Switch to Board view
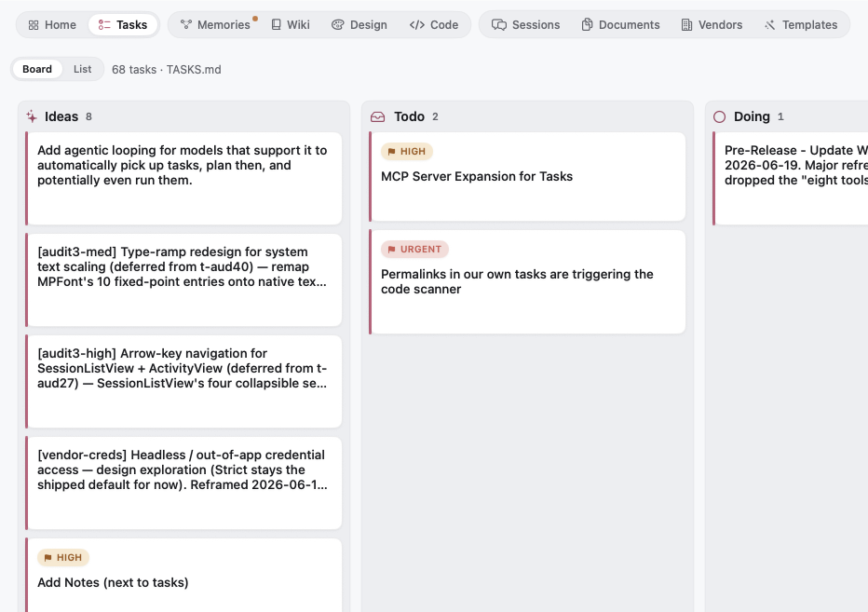This screenshot has height=612, width=868. pyautogui.click(x=37, y=69)
